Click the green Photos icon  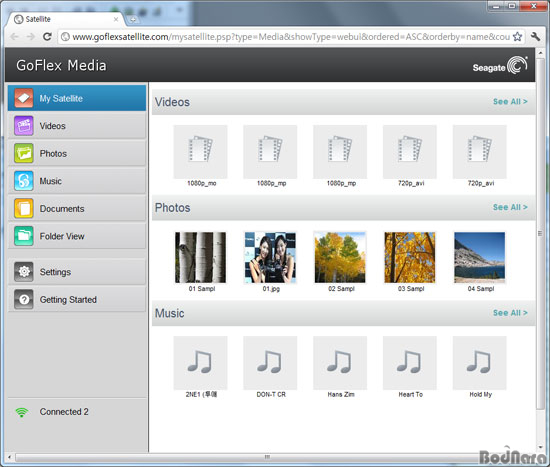(x=24, y=153)
